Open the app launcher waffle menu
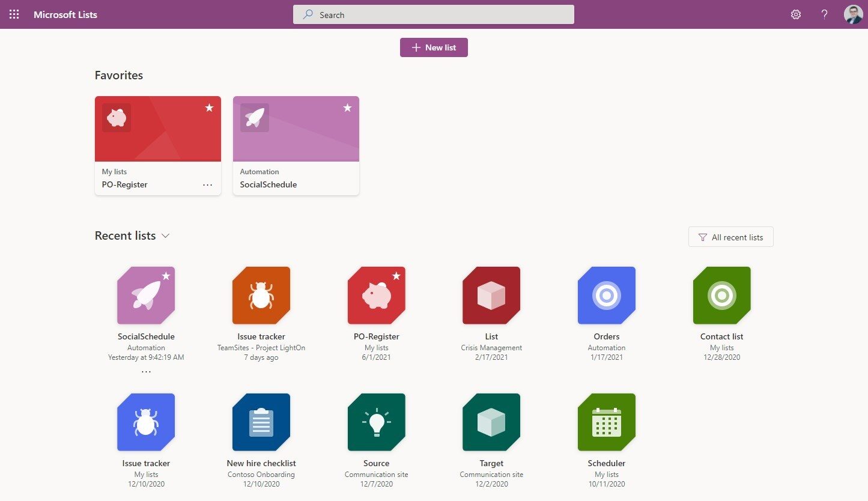The image size is (868, 501). (x=13, y=14)
